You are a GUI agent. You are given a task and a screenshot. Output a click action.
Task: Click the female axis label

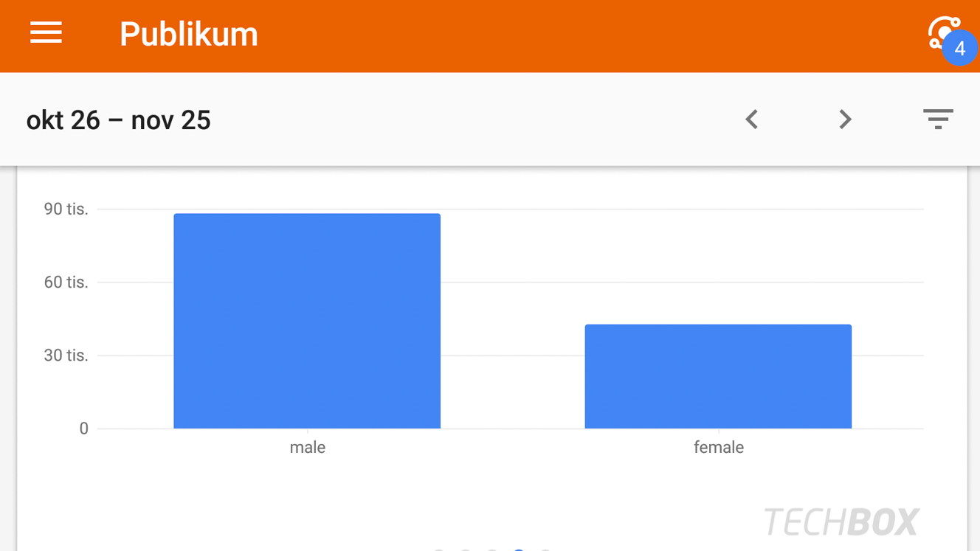coord(718,448)
